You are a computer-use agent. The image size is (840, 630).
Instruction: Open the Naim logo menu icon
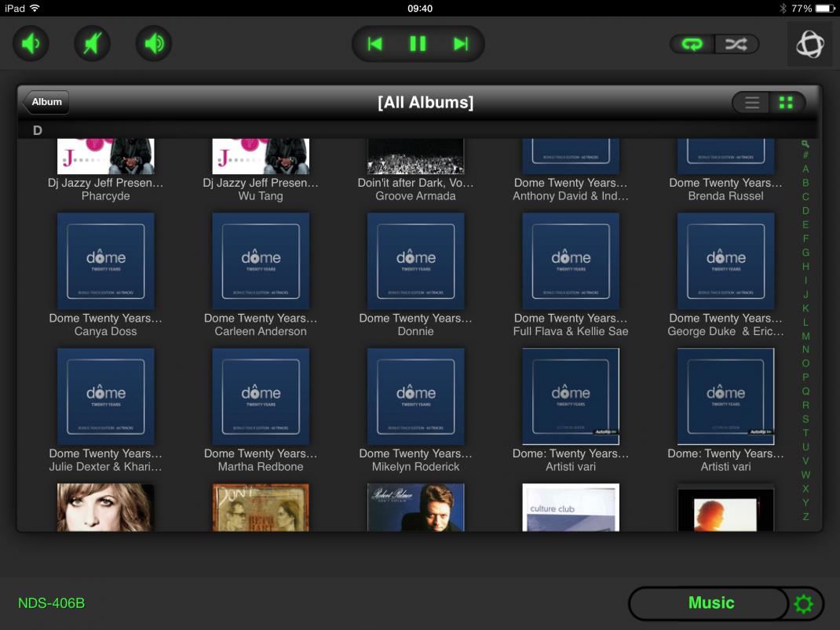click(x=809, y=44)
